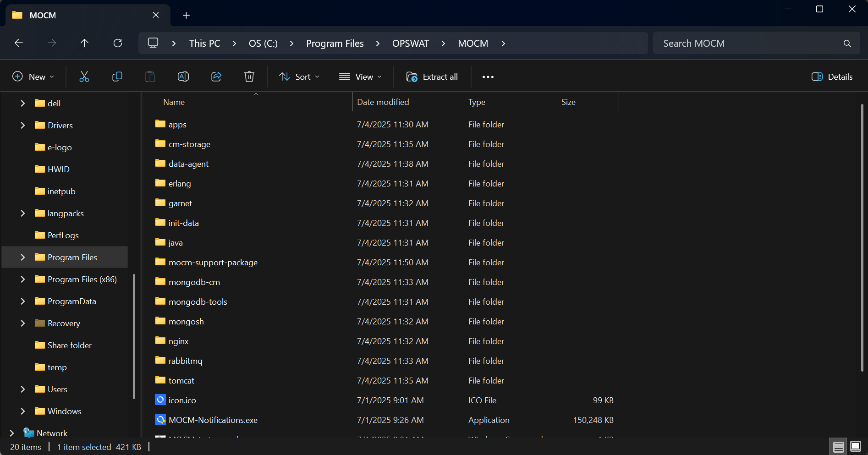Image resolution: width=868 pixels, height=455 pixels.
Task: Sort by the Name column header
Action: tap(174, 102)
